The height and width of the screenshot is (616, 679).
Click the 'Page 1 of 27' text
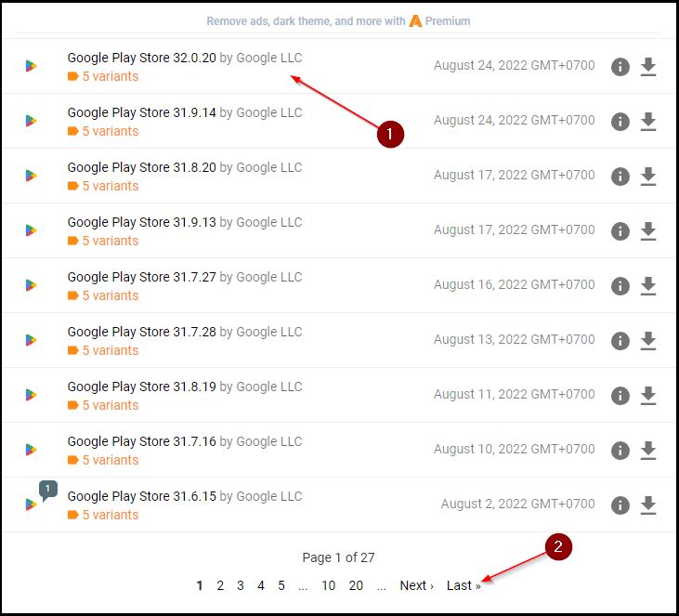click(x=338, y=557)
